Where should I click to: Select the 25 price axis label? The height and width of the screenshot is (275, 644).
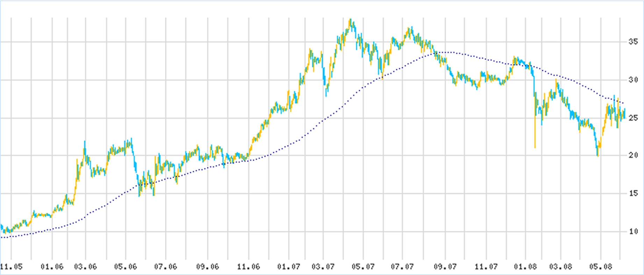click(x=633, y=118)
